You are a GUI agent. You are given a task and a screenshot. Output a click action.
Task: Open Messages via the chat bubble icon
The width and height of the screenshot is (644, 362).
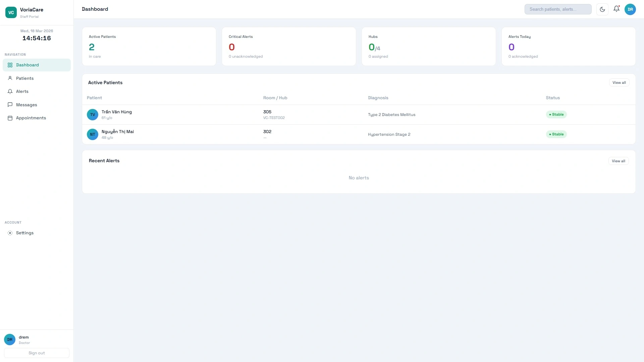[x=10, y=105]
